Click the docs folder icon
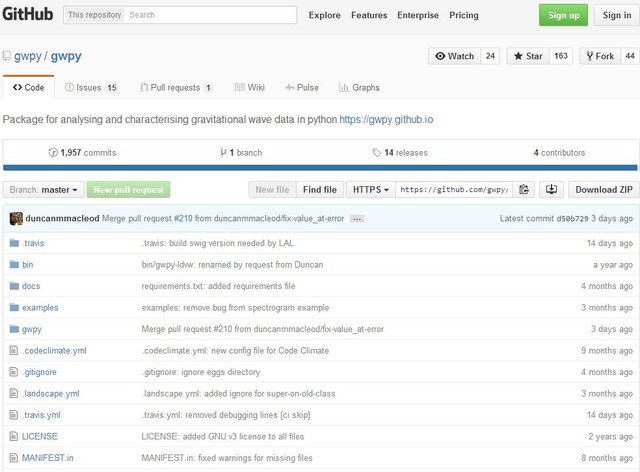 pyautogui.click(x=14, y=286)
